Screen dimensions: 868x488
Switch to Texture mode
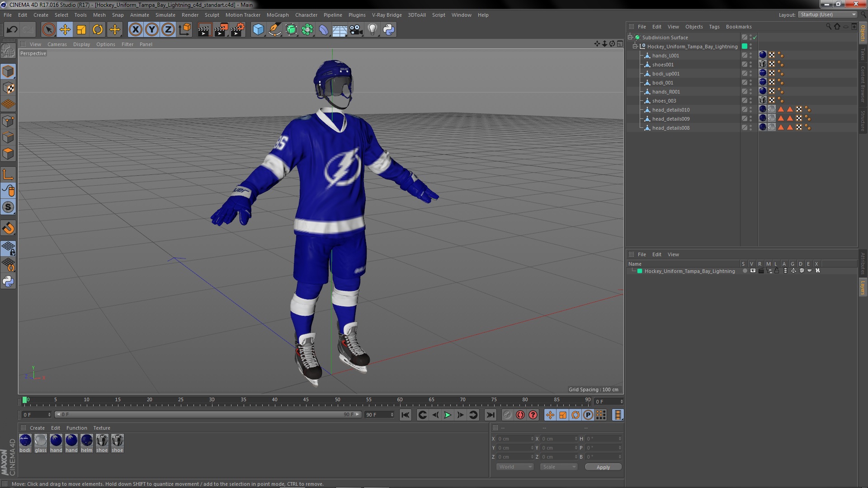coord(8,88)
